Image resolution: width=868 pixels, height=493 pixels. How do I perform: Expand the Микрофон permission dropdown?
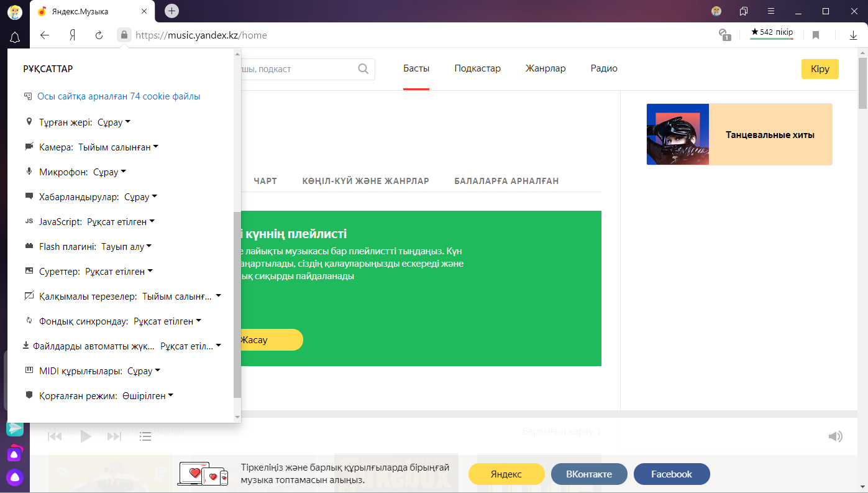110,172
